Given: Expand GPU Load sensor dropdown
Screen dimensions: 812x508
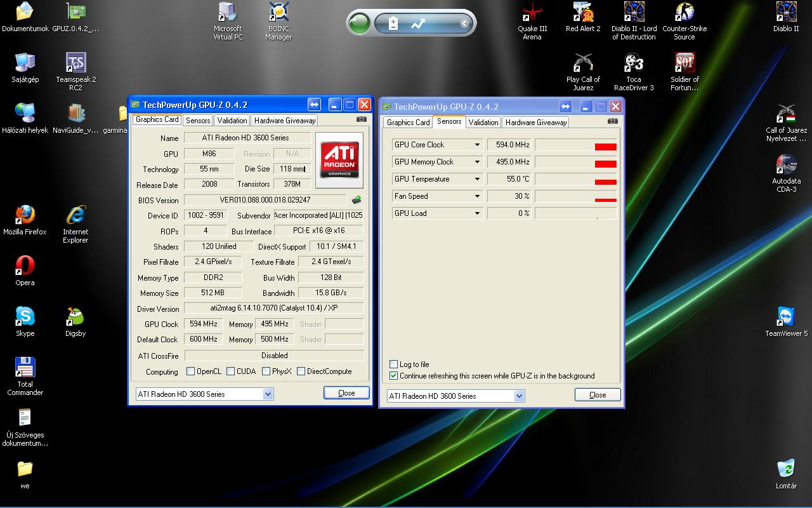Looking at the screenshot, I should click(x=477, y=213).
